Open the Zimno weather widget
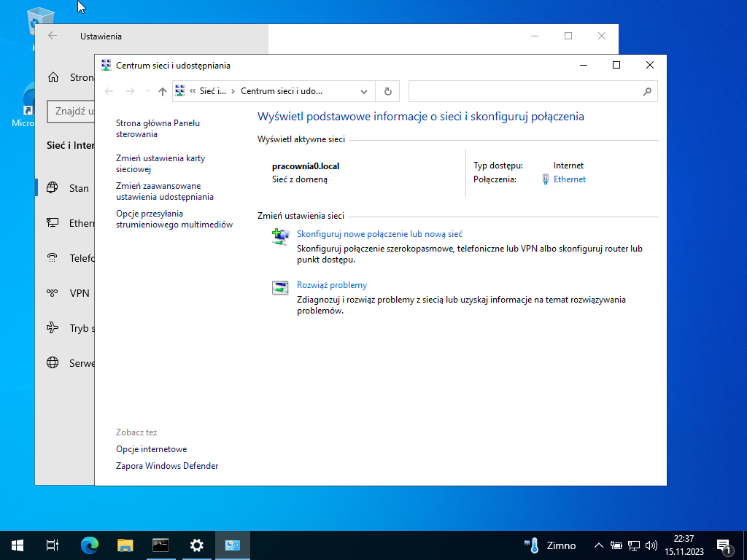The height and width of the screenshot is (560, 747). click(550, 545)
